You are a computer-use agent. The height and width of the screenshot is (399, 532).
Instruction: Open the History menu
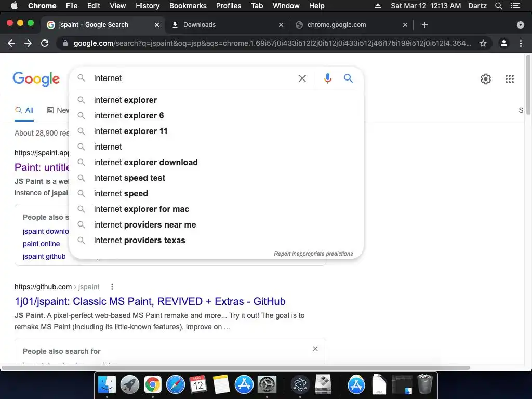pos(148,6)
